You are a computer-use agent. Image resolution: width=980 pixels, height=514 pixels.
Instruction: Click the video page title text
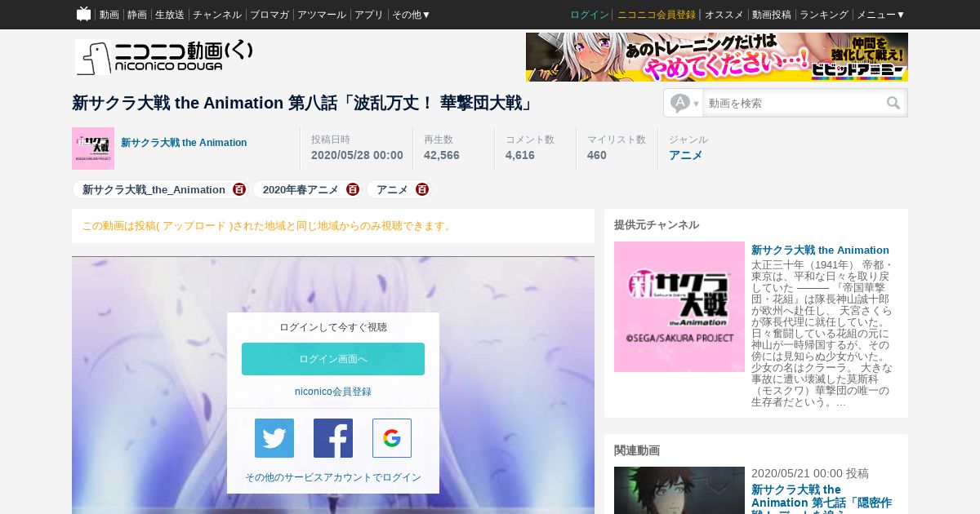[x=303, y=103]
